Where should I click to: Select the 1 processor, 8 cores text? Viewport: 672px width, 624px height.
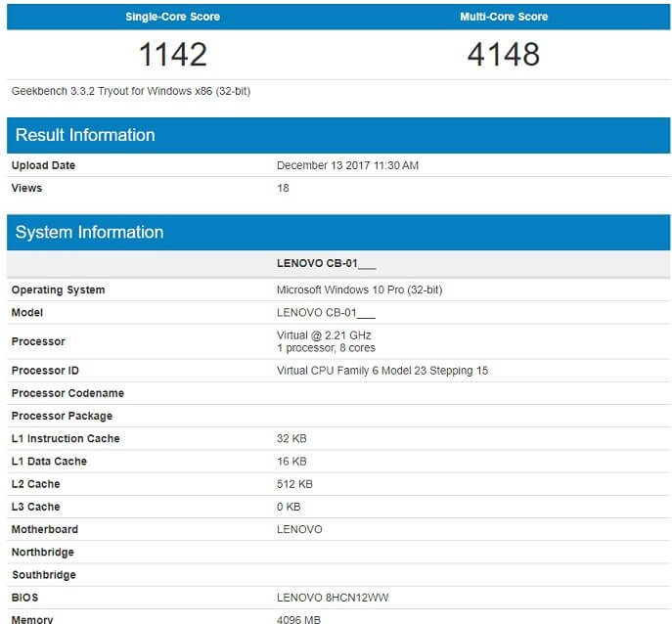[326, 348]
